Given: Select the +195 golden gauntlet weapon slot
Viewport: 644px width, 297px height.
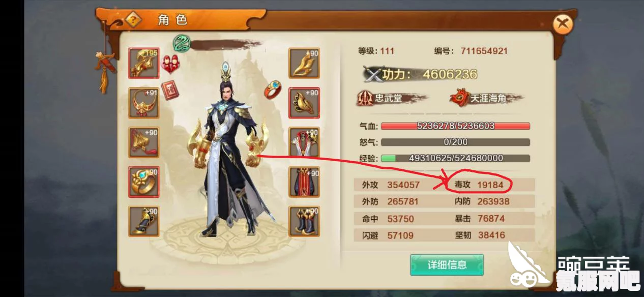Looking at the screenshot, I should [143, 63].
